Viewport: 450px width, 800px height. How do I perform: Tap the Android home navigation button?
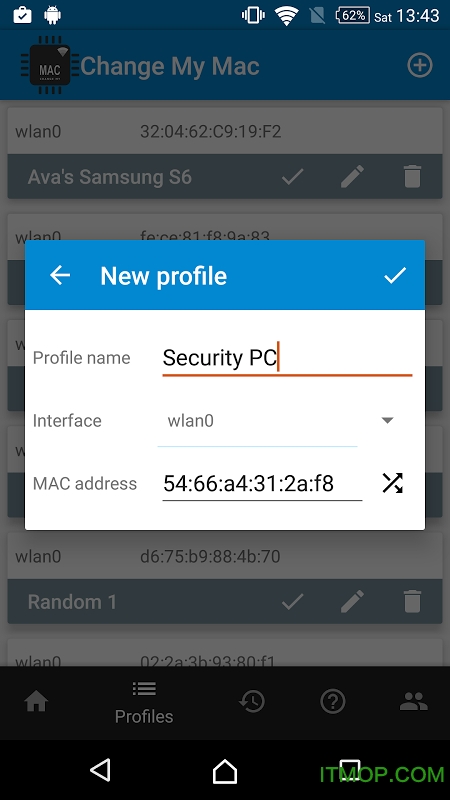225,770
